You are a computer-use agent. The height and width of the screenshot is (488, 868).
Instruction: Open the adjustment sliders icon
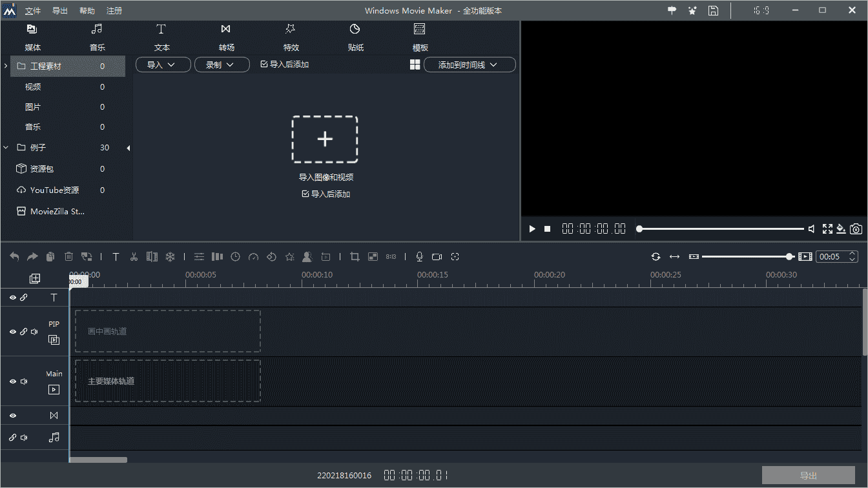click(x=200, y=257)
